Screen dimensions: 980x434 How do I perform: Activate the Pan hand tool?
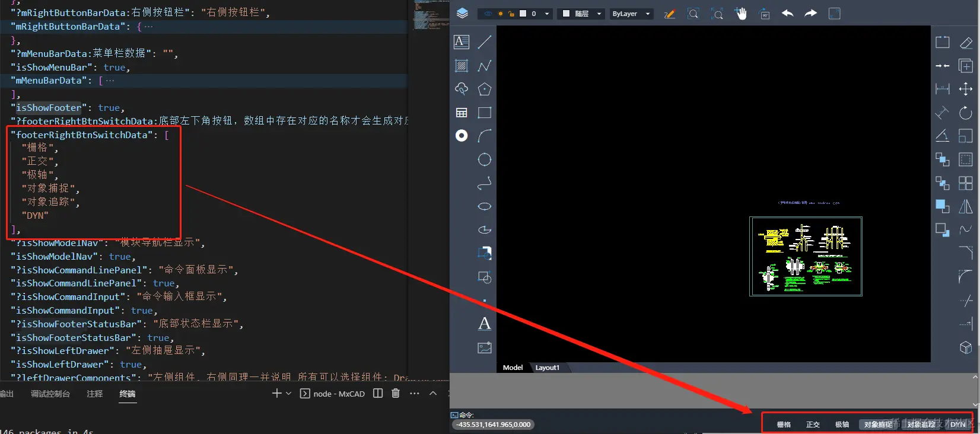click(x=741, y=14)
